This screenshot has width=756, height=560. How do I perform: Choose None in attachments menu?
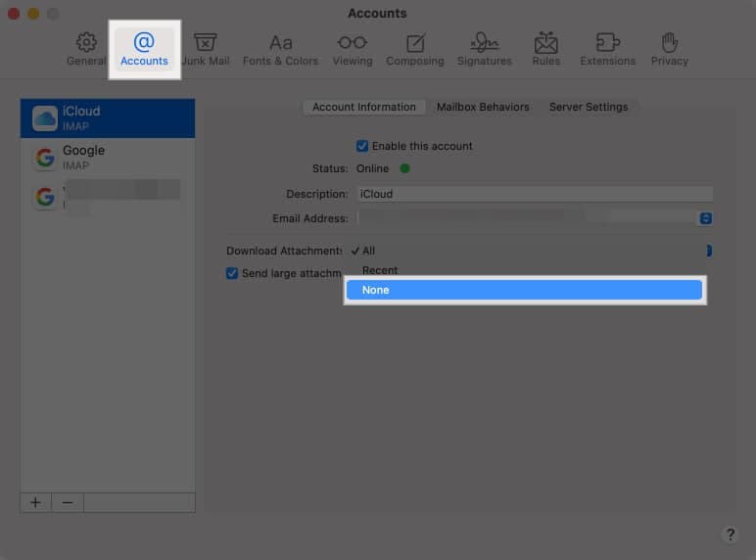tap(524, 290)
